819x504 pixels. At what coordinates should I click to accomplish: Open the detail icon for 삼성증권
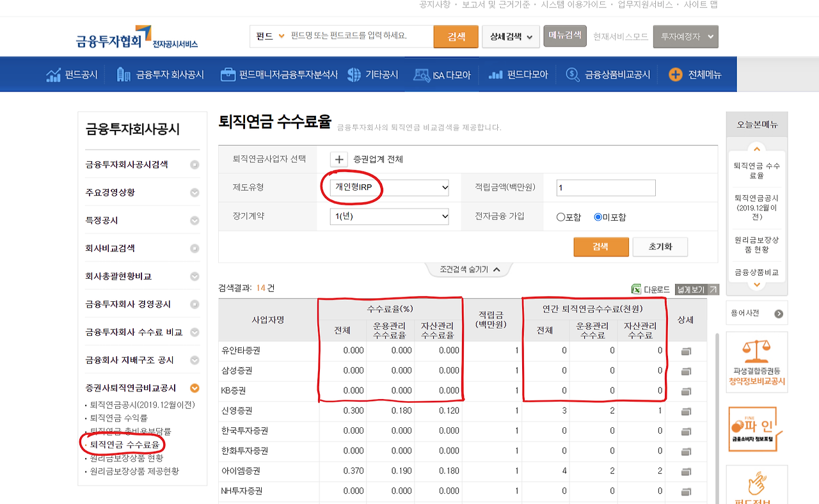tap(686, 371)
